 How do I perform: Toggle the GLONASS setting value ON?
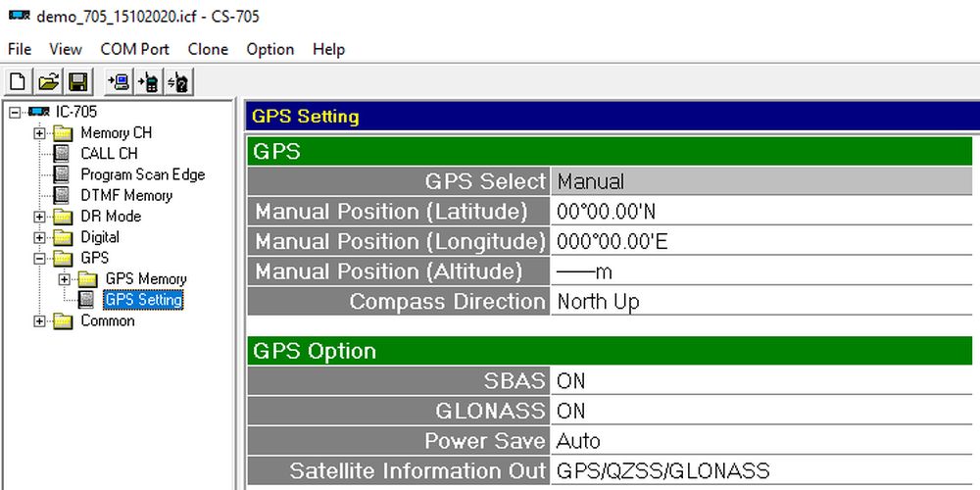coord(761,411)
